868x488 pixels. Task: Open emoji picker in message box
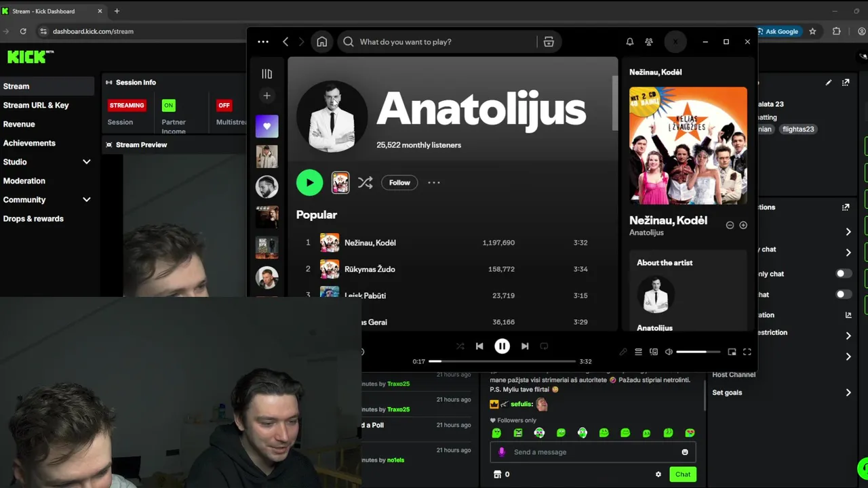click(685, 452)
